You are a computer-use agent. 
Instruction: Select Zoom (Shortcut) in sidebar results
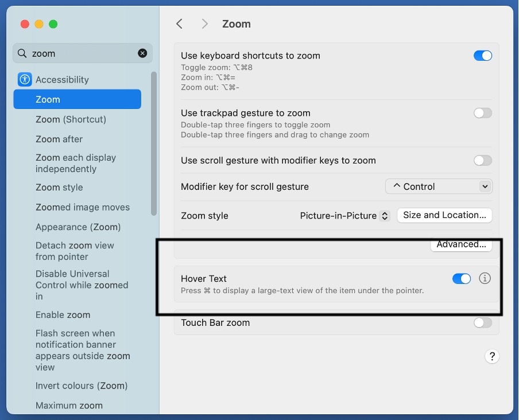(x=71, y=119)
